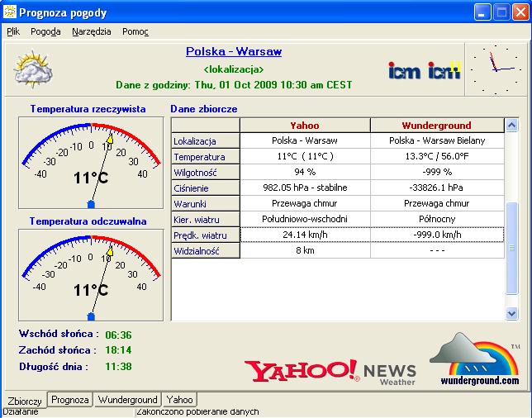The image size is (532, 418).
Task: Close the Prognoza pogody window
Action: [520, 12]
